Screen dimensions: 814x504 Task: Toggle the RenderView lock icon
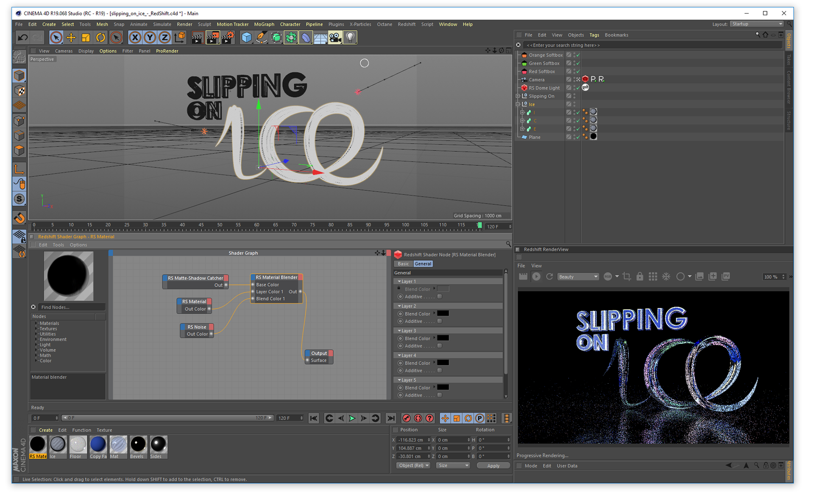tap(640, 276)
